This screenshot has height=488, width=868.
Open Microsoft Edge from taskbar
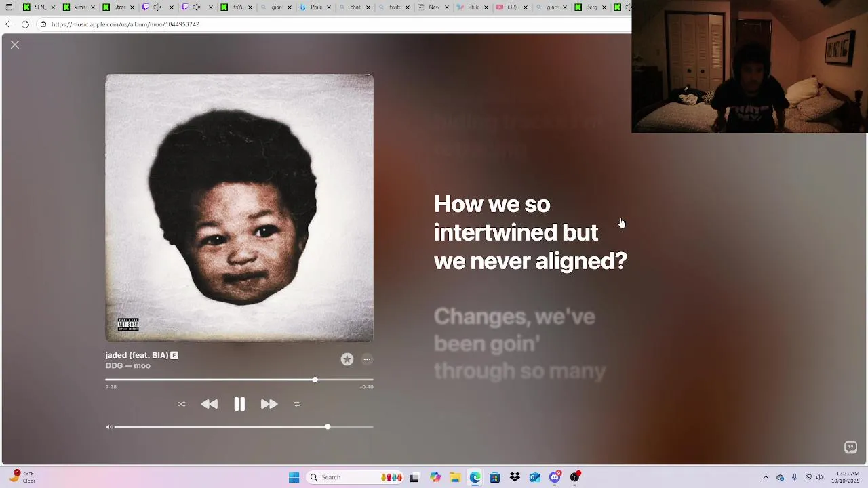coord(475,477)
